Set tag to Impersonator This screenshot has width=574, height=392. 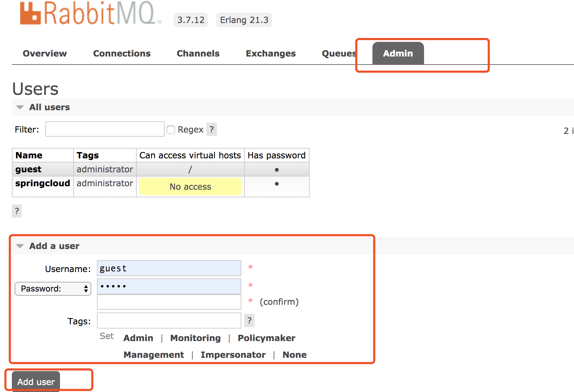(x=233, y=355)
